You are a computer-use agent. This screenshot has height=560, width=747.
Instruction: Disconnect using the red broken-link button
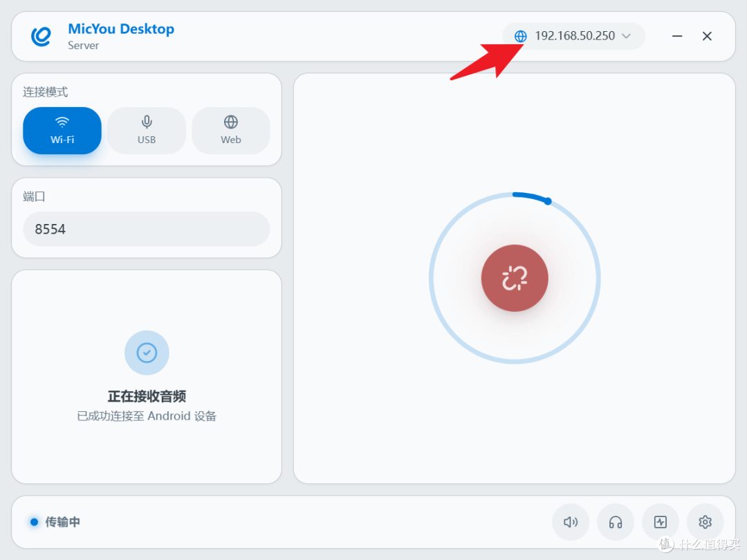tap(515, 278)
